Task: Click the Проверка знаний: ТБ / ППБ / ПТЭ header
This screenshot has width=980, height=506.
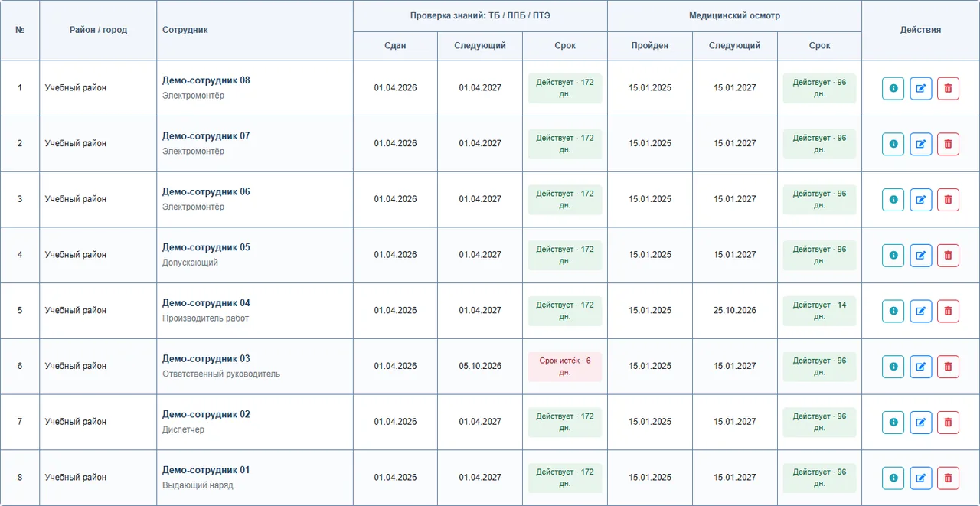Action: click(480, 15)
